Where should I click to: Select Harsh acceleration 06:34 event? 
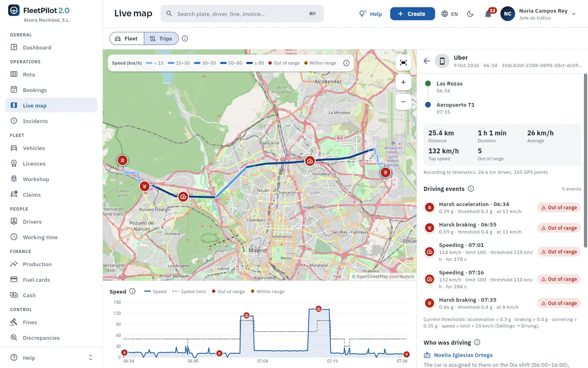click(502, 207)
